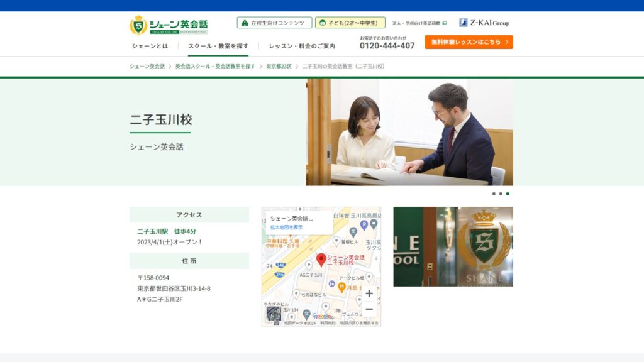The image size is (644, 362).
Task: Click 菅根ビル map marker
Action: coord(336,241)
